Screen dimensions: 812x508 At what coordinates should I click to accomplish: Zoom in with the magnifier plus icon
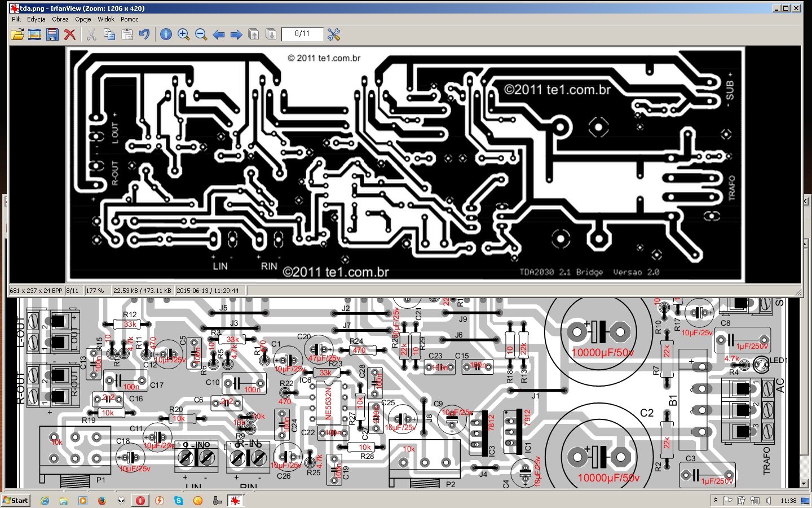coord(183,34)
